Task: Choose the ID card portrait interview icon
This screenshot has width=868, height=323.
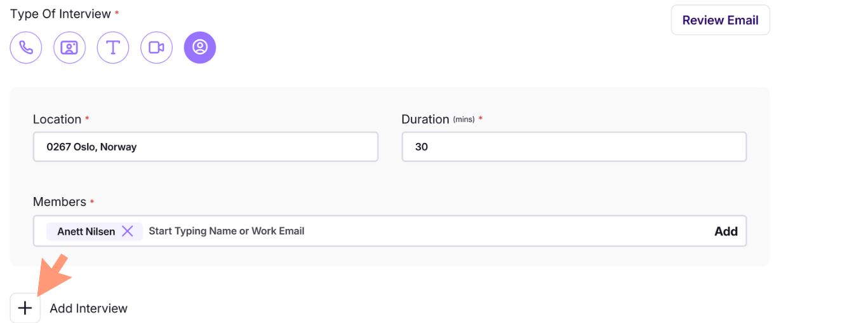Action: (x=69, y=48)
